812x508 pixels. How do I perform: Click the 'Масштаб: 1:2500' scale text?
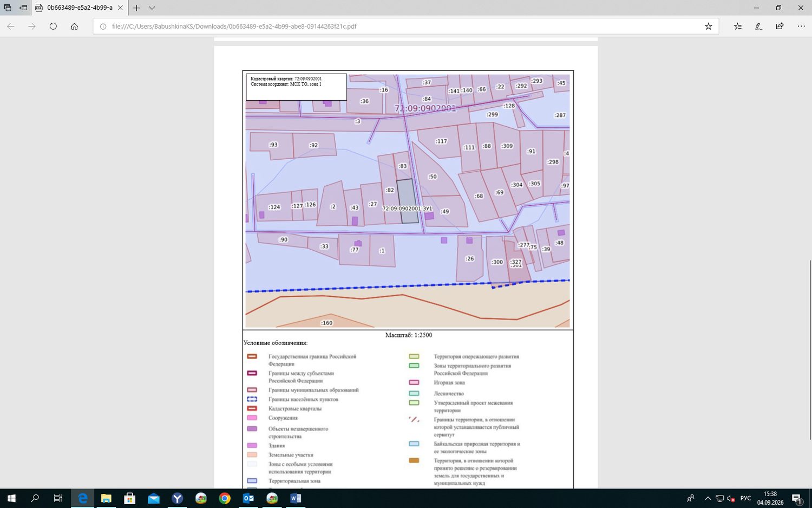409,335
